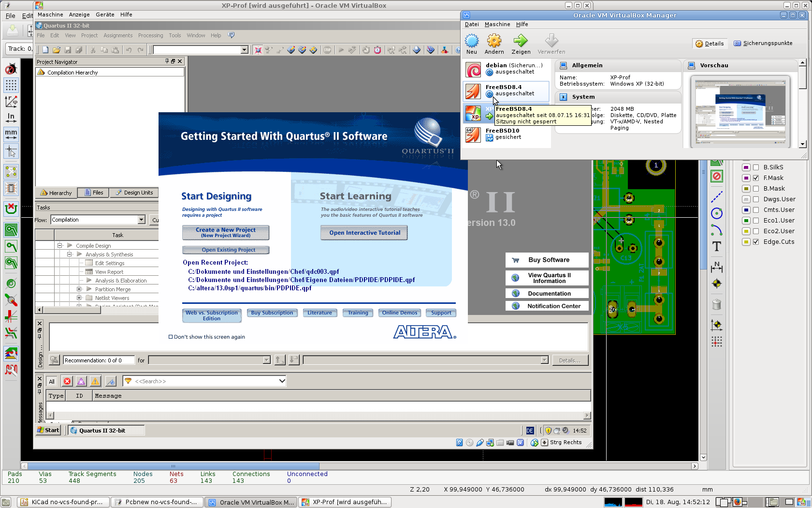Enable the Dwgs.User layer checkbox
Screen dimensions: 812x508
coord(756,199)
